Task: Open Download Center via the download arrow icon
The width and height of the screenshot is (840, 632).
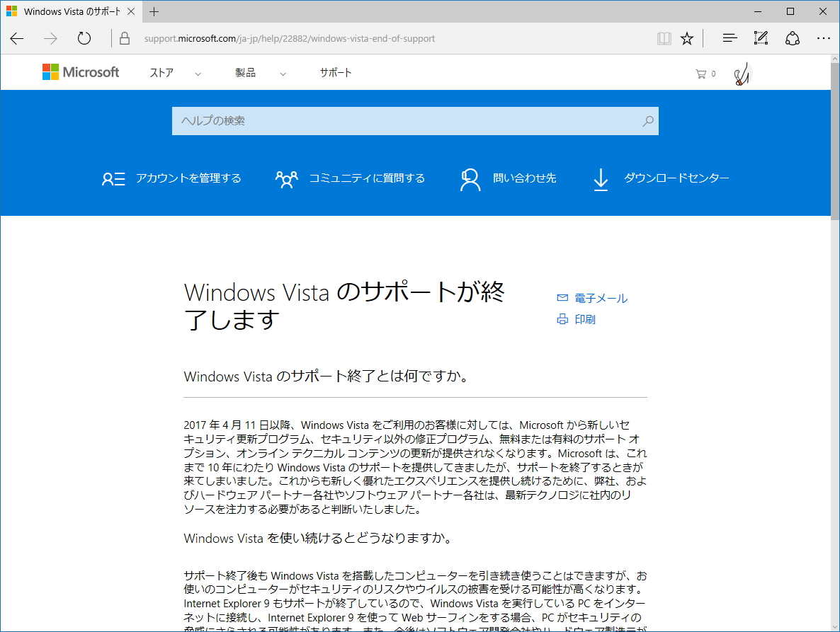Action: click(601, 179)
